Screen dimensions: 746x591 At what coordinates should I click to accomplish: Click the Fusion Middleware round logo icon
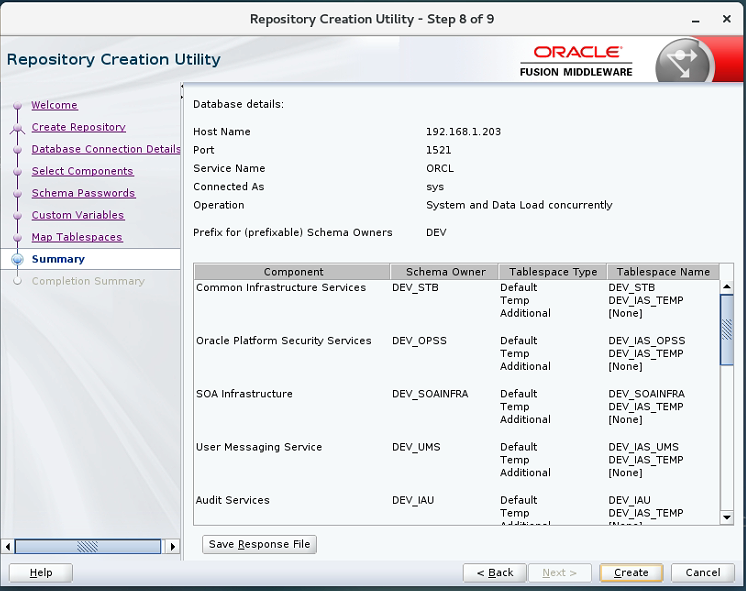684,62
